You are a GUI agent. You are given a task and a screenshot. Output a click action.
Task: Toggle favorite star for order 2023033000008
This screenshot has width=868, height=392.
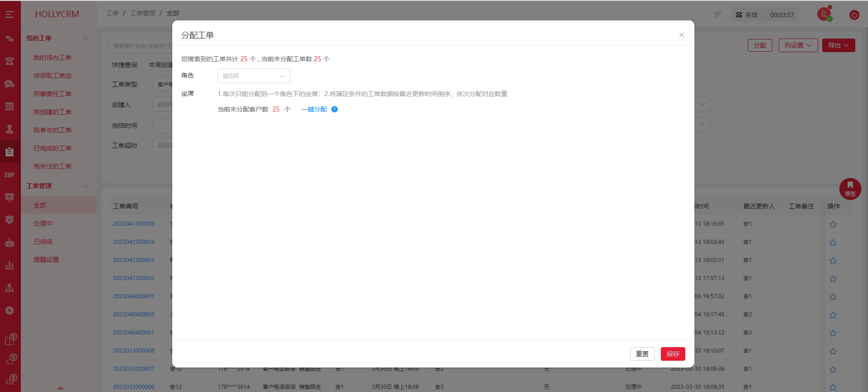pos(833,351)
